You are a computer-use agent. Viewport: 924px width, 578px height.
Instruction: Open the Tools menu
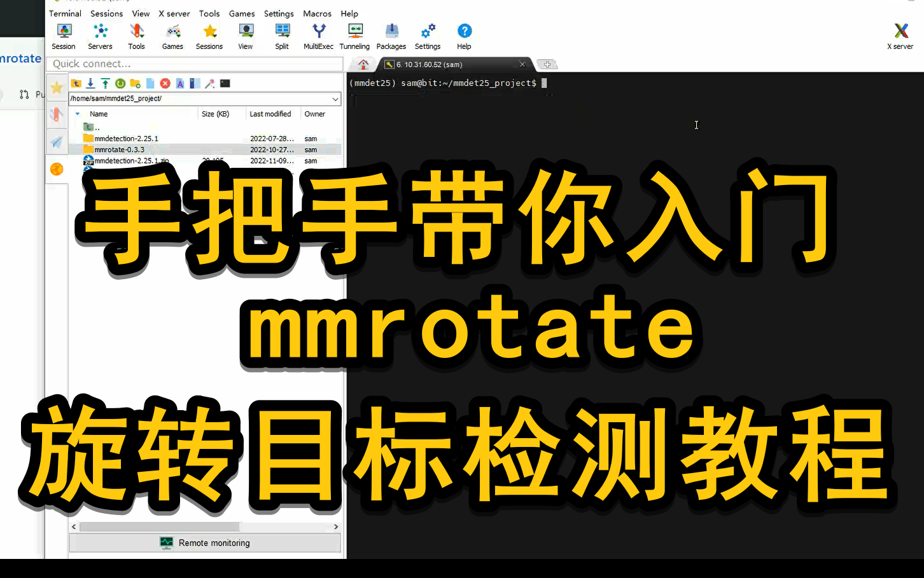pyautogui.click(x=209, y=13)
